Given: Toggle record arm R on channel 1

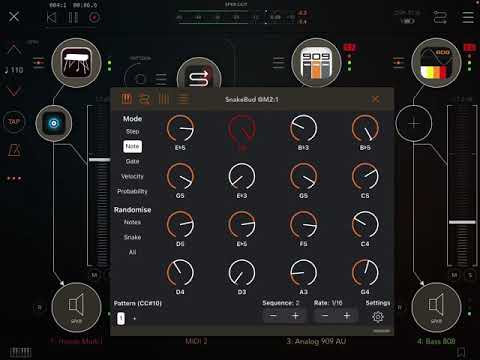Looking at the screenshot, I should (39, 307).
